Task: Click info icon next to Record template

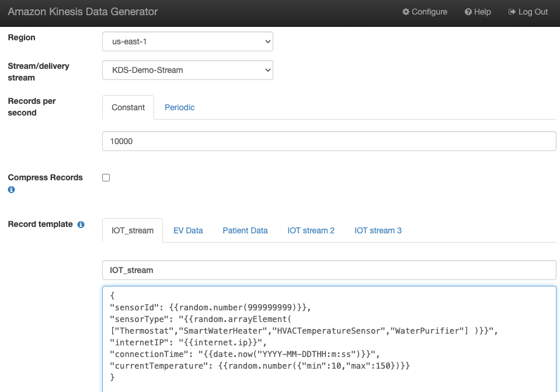Action: click(81, 225)
